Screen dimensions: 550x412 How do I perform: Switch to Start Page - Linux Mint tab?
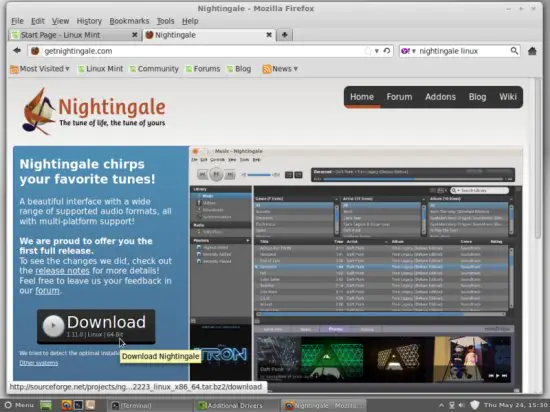tap(74, 35)
